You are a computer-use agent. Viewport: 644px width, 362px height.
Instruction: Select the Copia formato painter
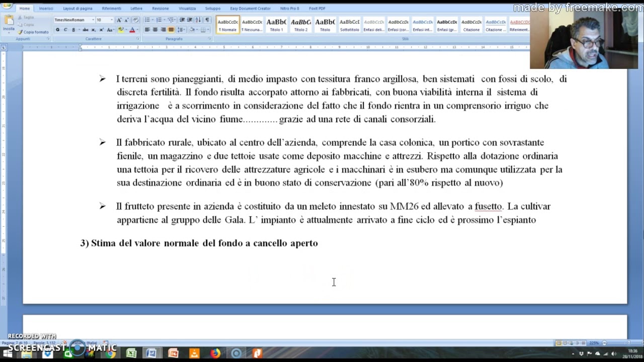33,32
